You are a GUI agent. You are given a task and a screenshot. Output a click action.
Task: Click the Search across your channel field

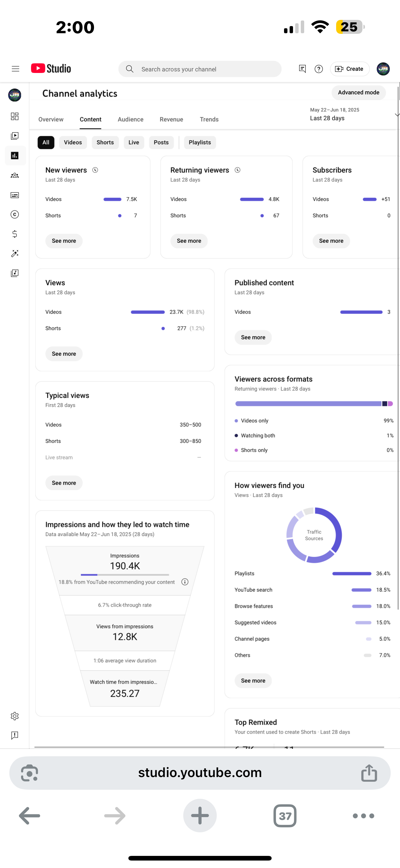click(x=200, y=69)
